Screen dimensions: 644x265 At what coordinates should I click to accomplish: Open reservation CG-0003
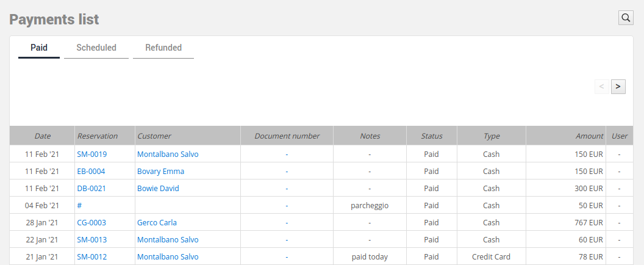click(x=91, y=223)
